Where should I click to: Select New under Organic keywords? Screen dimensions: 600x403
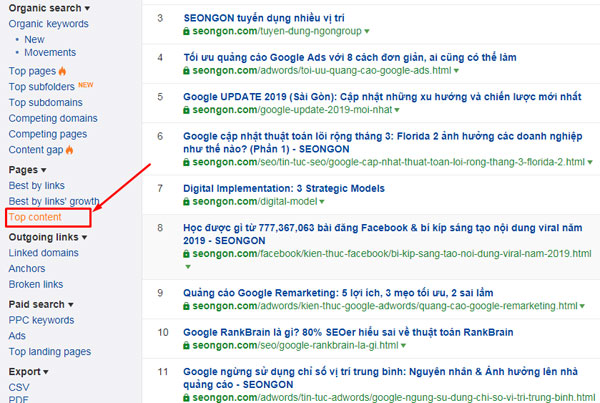[x=34, y=39]
